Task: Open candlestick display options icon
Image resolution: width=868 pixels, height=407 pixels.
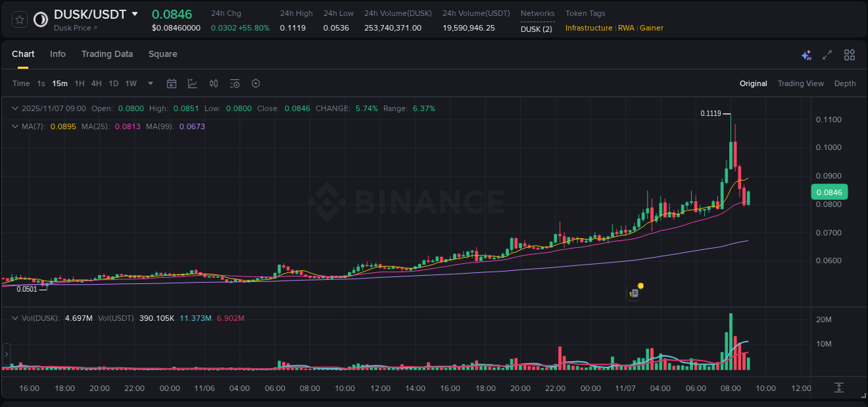Action: (213, 83)
